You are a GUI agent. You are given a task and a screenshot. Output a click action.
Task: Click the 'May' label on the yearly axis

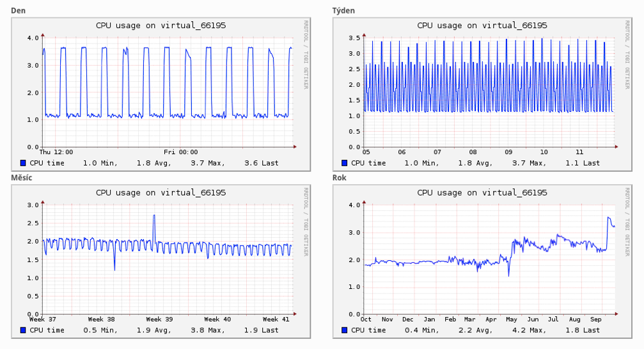512,319
